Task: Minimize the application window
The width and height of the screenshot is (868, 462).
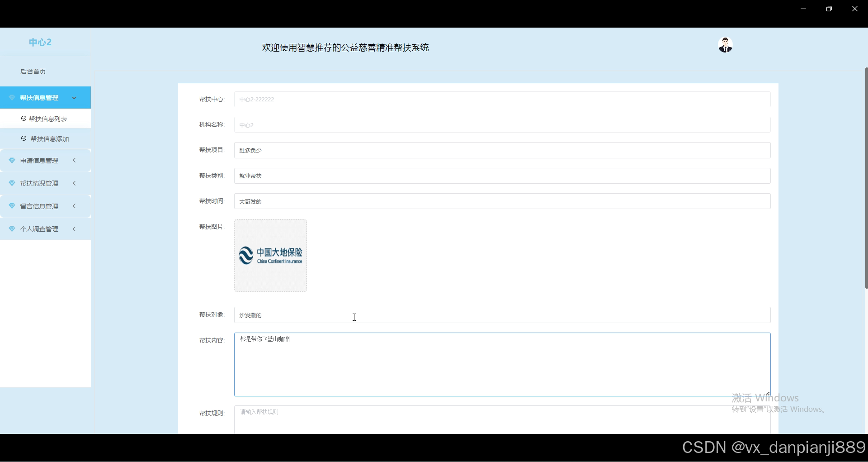Action: click(x=803, y=9)
